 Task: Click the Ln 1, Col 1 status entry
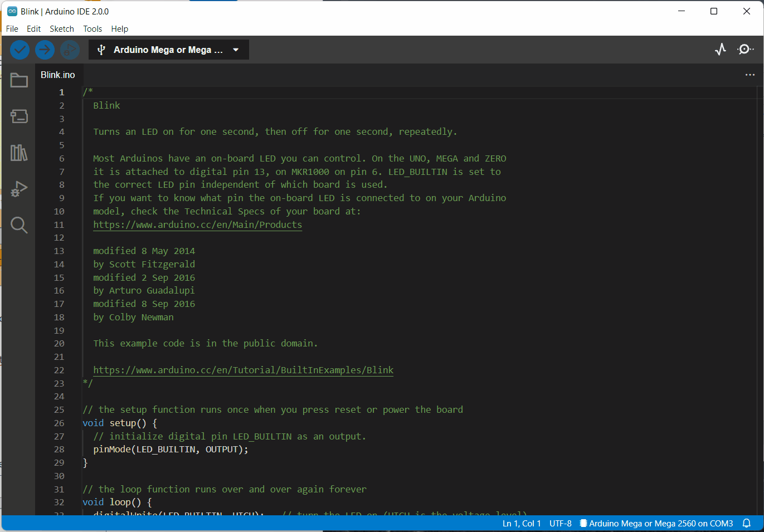[x=522, y=524]
